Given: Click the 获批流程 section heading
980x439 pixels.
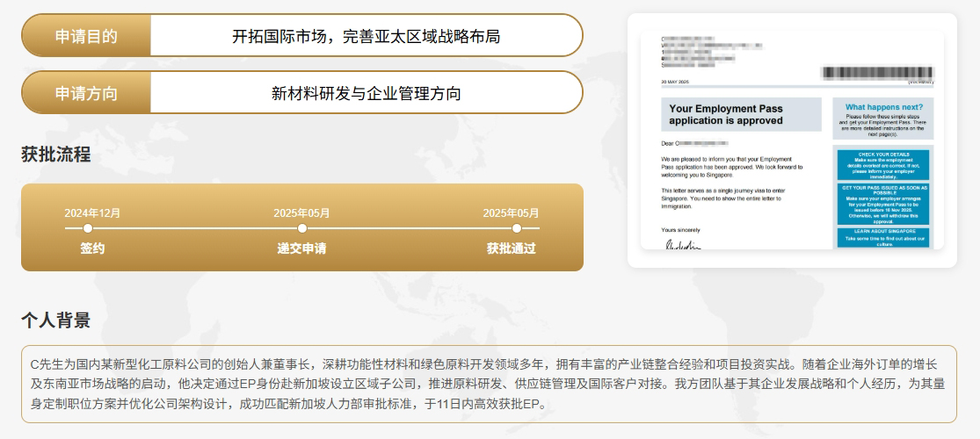Looking at the screenshot, I should pyautogui.click(x=55, y=155).
